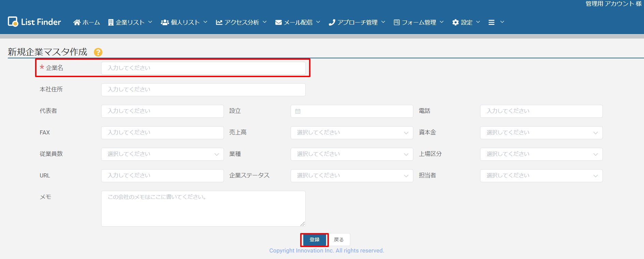Open the 企業ステータス dropdown
The height and width of the screenshot is (259, 644).
pos(351,176)
